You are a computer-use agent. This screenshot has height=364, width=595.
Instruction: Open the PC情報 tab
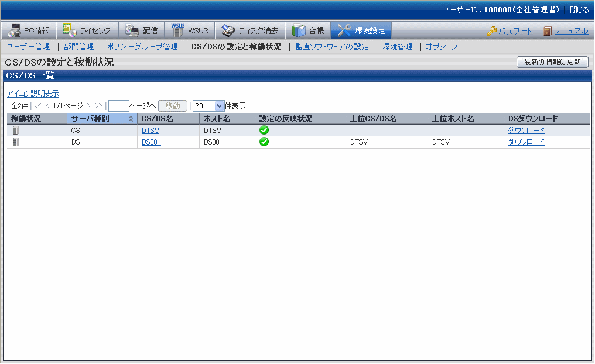click(x=29, y=30)
